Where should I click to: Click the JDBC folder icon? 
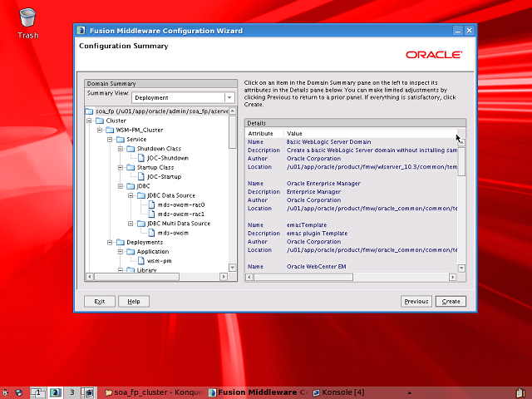coord(131,186)
